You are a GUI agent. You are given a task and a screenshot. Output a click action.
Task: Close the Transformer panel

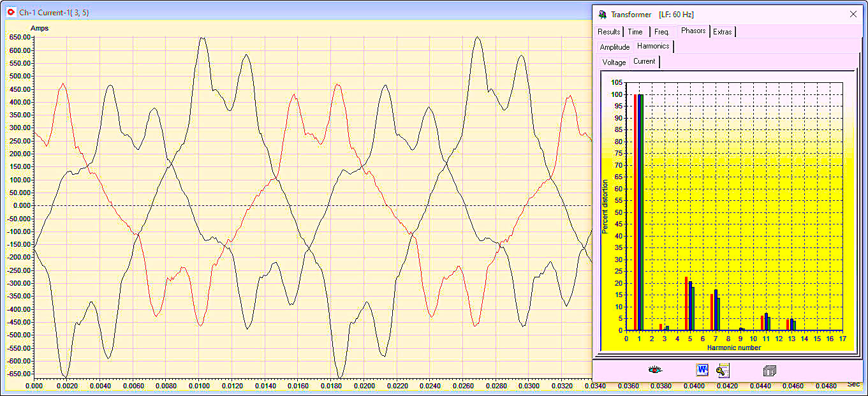point(853,14)
